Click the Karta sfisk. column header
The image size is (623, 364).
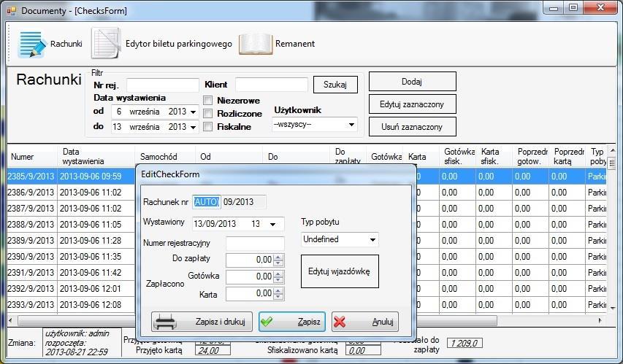point(494,156)
